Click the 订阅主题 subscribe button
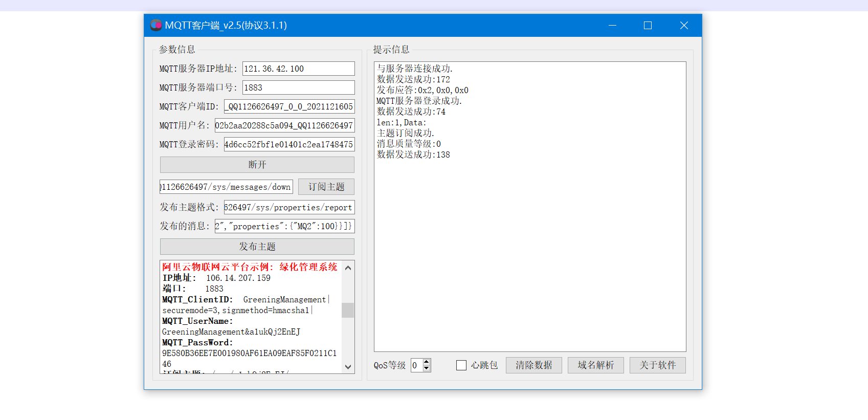This screenshot has width=868, height=420. click(326, 187)
